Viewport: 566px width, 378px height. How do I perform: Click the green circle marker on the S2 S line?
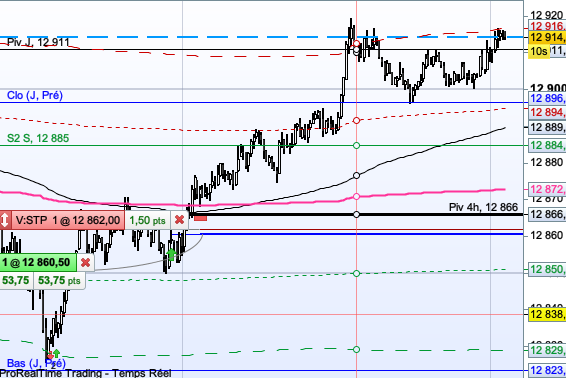pos(356,145)
